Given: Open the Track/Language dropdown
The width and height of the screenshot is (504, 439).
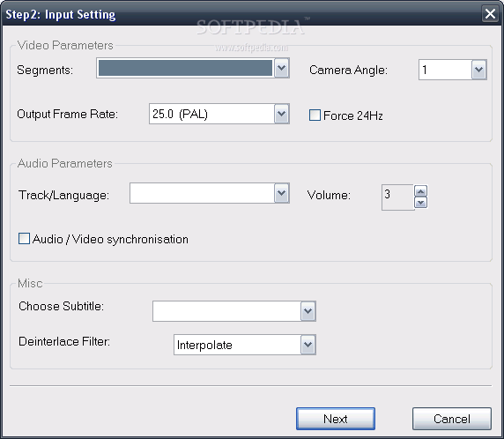Looking at the screenshot, I should [282, 193].
